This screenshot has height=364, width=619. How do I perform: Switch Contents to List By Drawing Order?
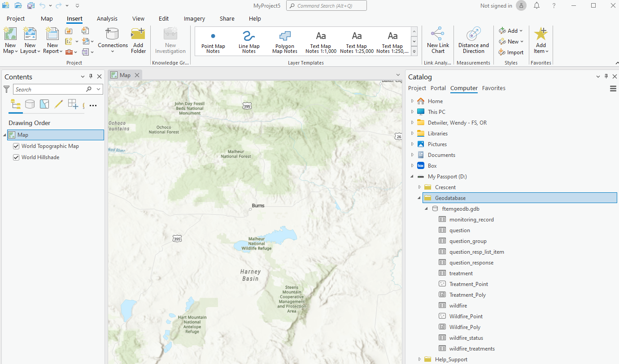click(16, 104)
